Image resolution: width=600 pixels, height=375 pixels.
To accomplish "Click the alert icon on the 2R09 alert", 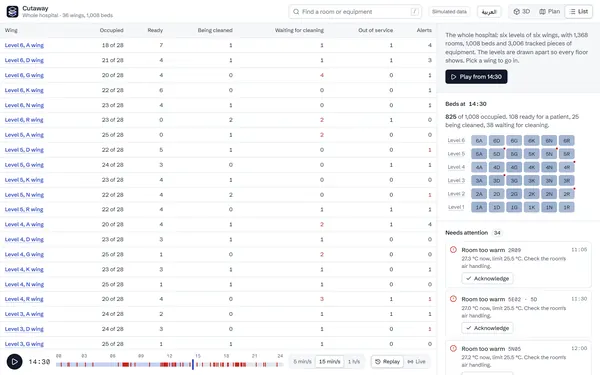I will pyautogui.click(x=453, y=250).
